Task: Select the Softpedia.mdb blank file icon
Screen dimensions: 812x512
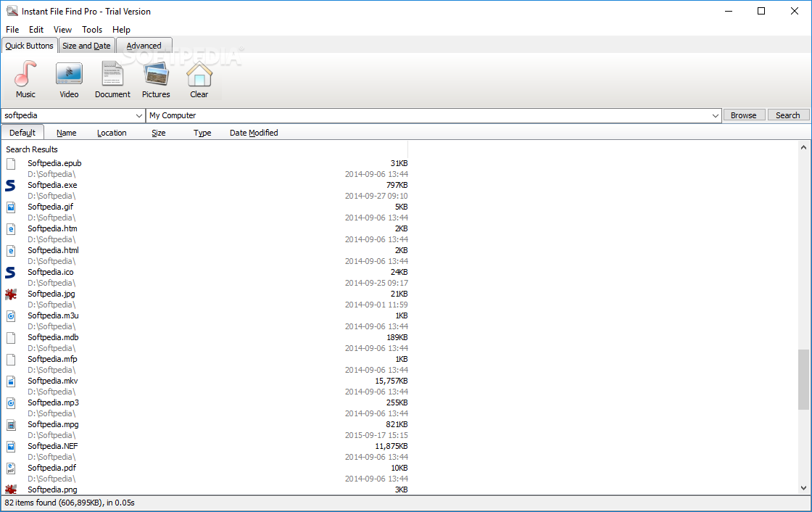Action: tap(11, 338)
